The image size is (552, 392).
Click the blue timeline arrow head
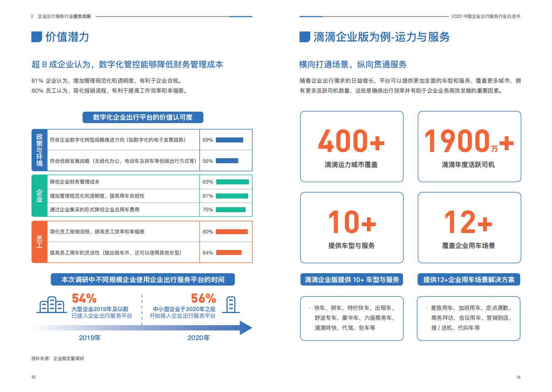click(246, 328)
